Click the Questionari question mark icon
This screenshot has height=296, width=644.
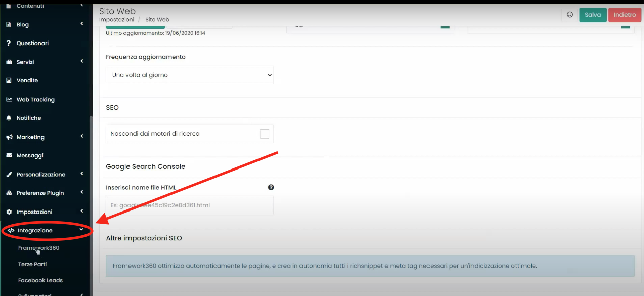pyautogui.click(x=9, y=43)
